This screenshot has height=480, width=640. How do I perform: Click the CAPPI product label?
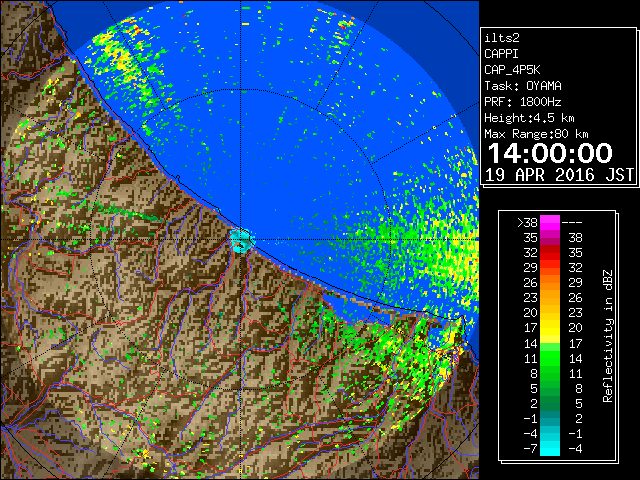(x=501, y=54)
